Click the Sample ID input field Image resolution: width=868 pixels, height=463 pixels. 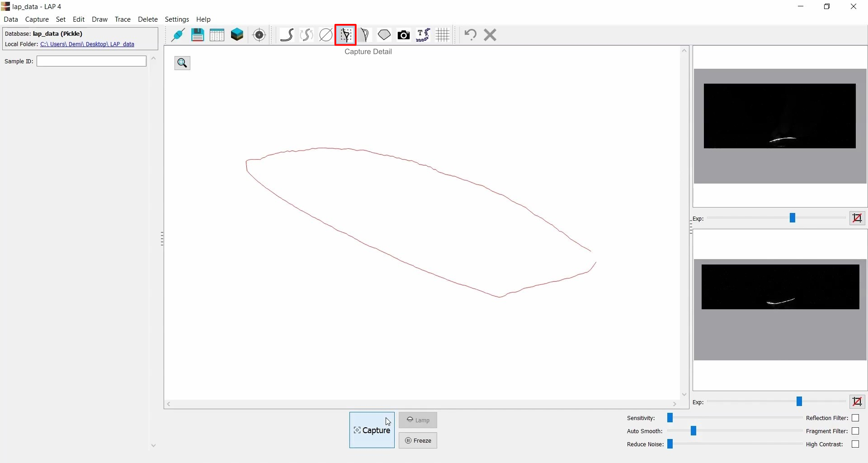click(91, 61)
